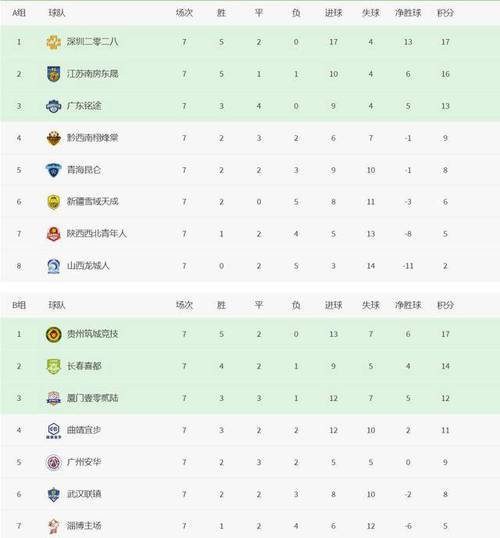Select the A组 group header label
Viewport: 500px width, 538px height.
click(19, 13)
